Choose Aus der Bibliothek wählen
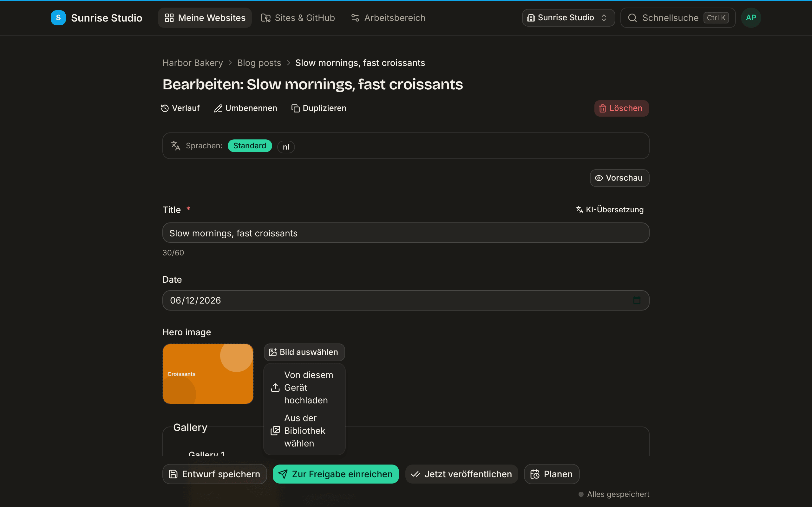 [x=304, y=431]
